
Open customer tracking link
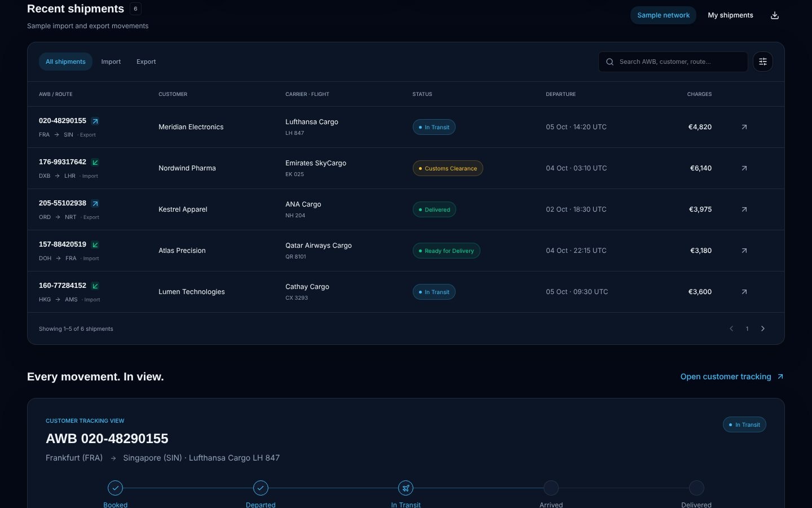point(732,376)
